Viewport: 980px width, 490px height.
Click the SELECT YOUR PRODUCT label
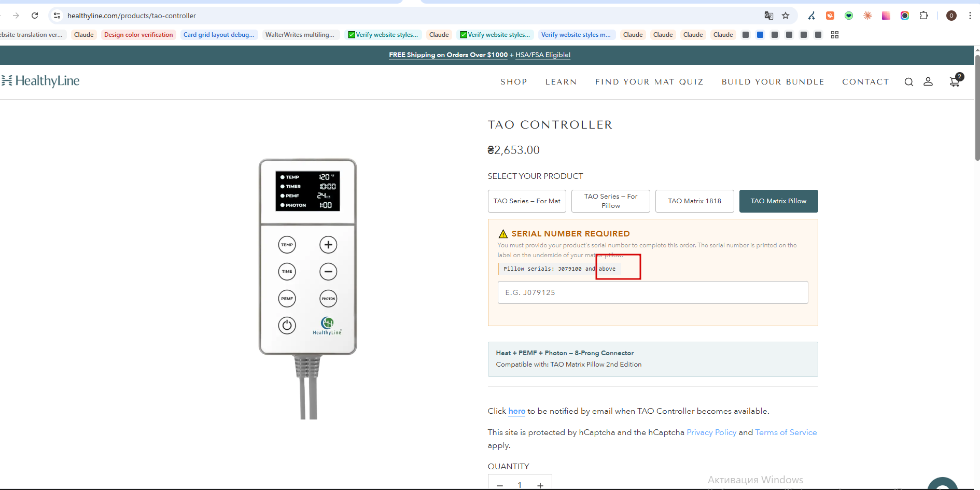[x=536, y=176]
